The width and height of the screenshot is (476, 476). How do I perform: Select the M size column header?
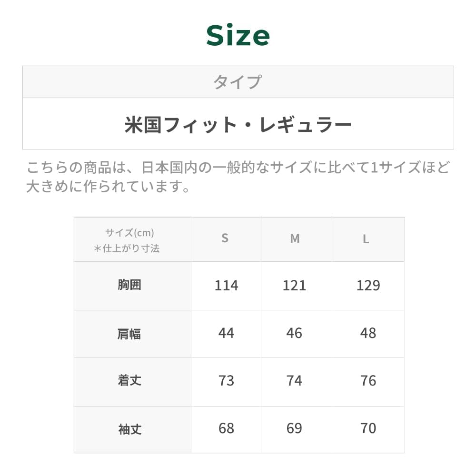(x=295, y=238)
